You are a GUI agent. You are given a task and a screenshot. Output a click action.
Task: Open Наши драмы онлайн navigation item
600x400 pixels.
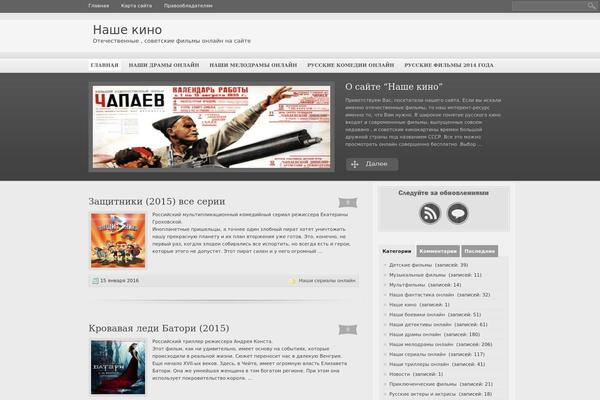coord(164,65)
